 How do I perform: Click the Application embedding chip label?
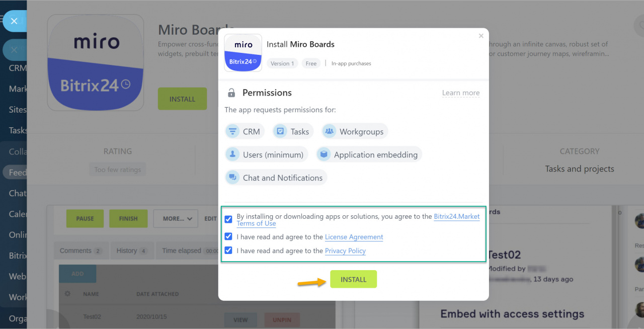point(376,155)
